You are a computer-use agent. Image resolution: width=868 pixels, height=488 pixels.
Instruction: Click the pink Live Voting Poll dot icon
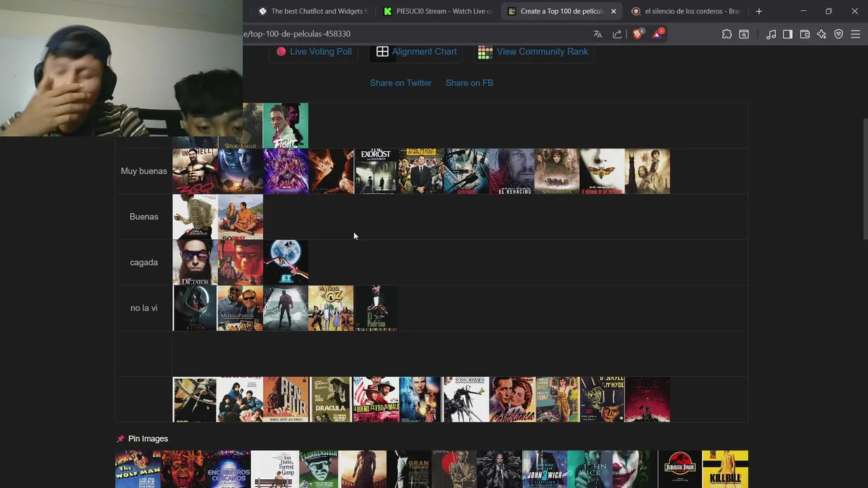(281, 52)
